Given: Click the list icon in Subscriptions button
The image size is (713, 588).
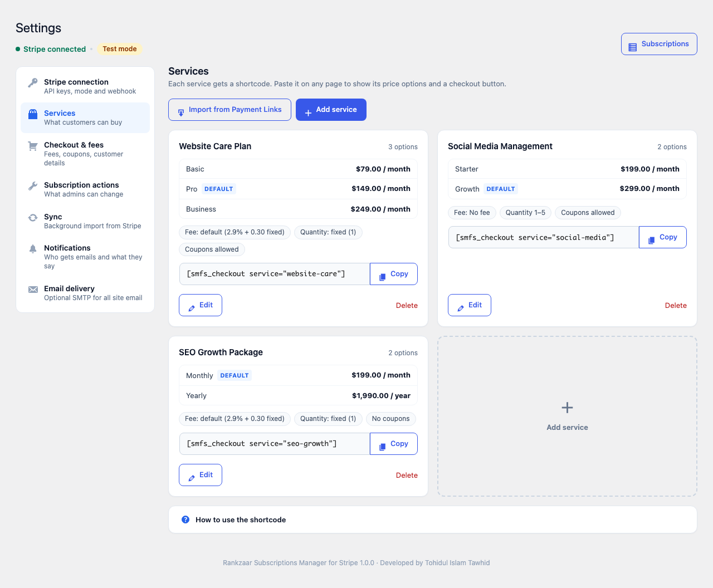Looking at the screenshot, I should coord(633,47).
